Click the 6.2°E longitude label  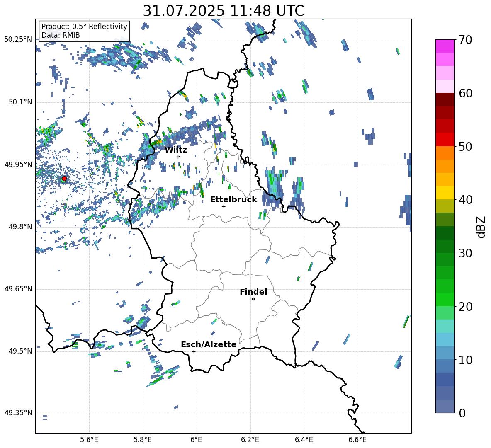point(250,440)
